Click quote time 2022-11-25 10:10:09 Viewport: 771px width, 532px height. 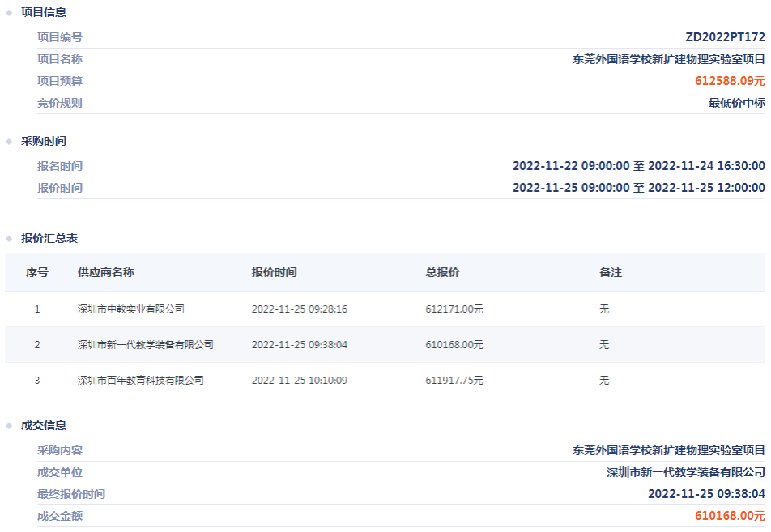tap(300, 380)
